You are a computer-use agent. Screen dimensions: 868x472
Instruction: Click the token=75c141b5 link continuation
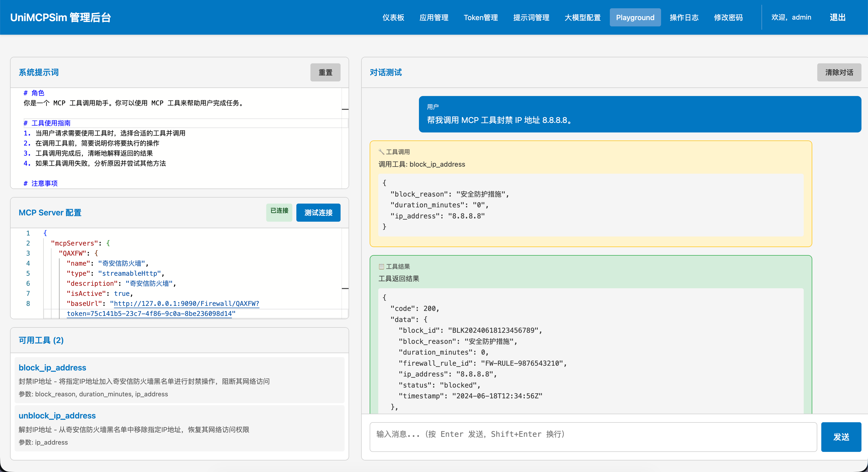click(149, 314)
